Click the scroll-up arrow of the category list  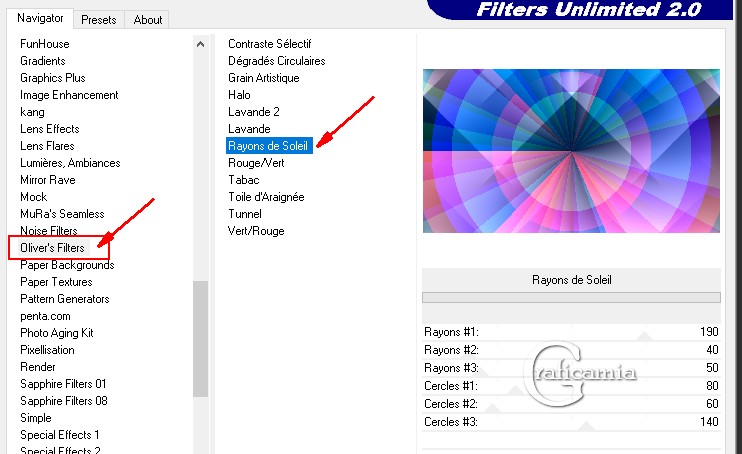pos(200,44)
